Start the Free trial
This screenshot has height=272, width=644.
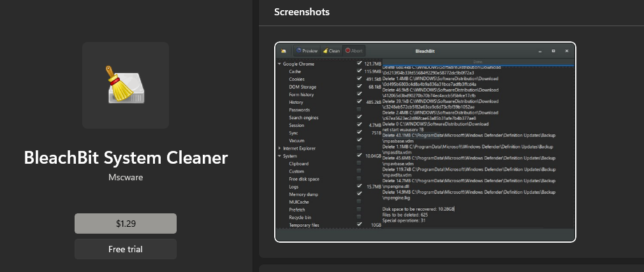126,249
